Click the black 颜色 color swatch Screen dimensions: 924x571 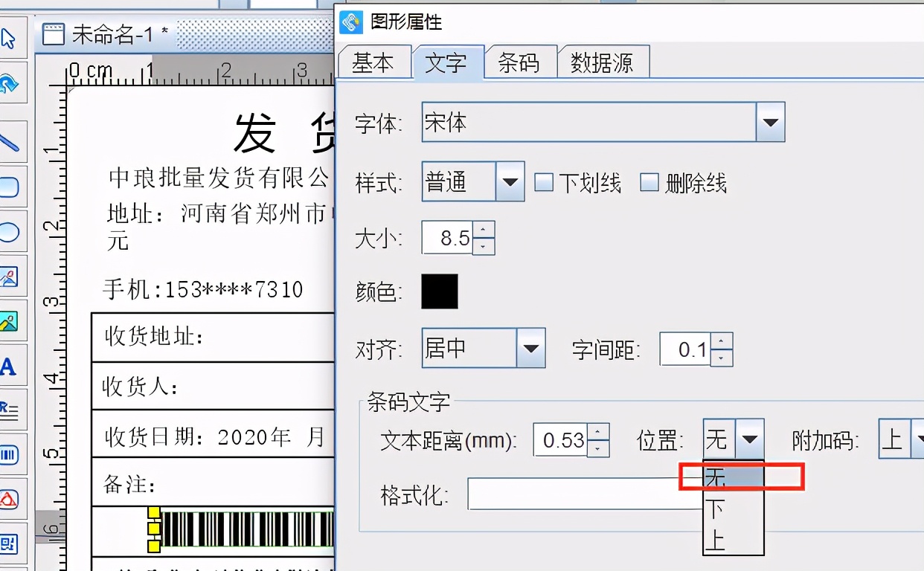439,291
